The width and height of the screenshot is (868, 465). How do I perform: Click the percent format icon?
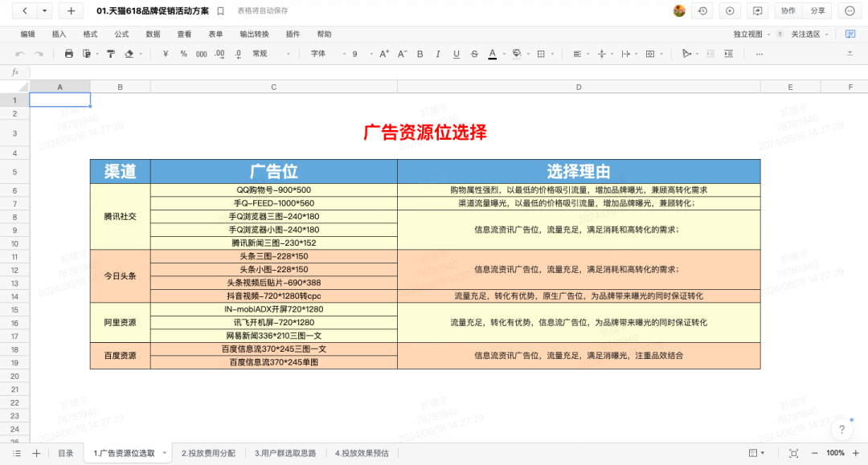[183, 54]
